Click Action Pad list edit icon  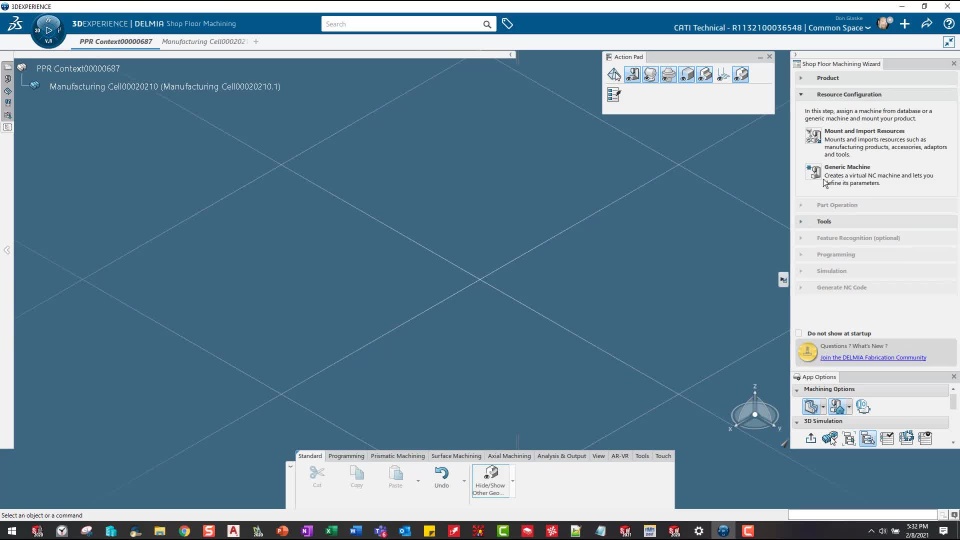[613, 94]
